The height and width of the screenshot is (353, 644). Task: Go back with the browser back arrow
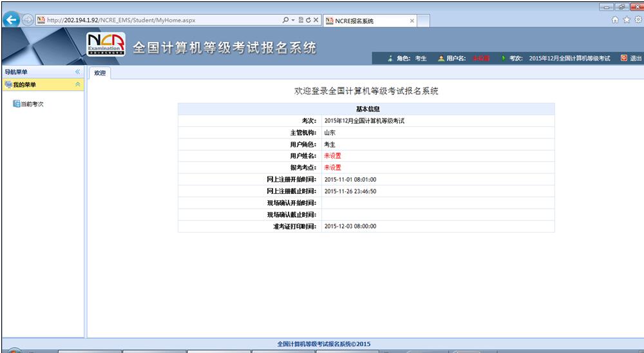pyautogui.click(x=12, y=19)
